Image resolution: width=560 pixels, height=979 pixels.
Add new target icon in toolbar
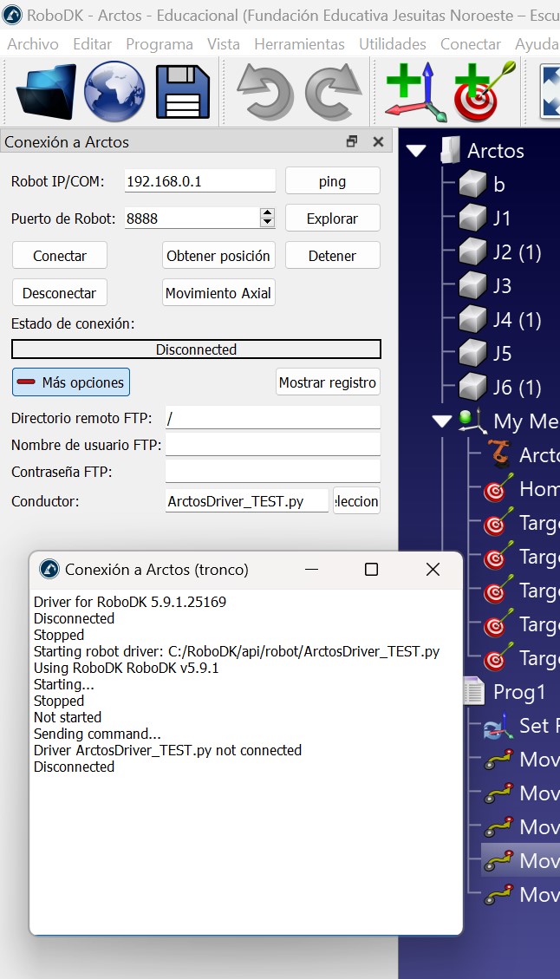pos(485,92)
